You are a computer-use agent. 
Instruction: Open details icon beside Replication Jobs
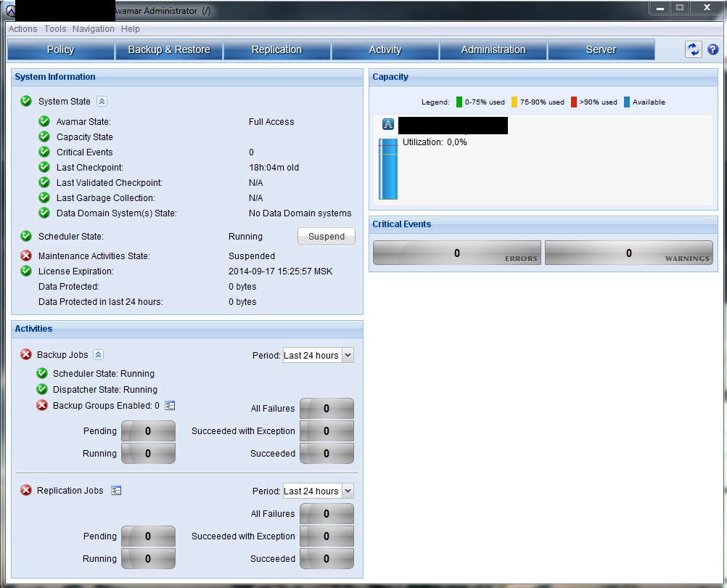pos(116,491)
